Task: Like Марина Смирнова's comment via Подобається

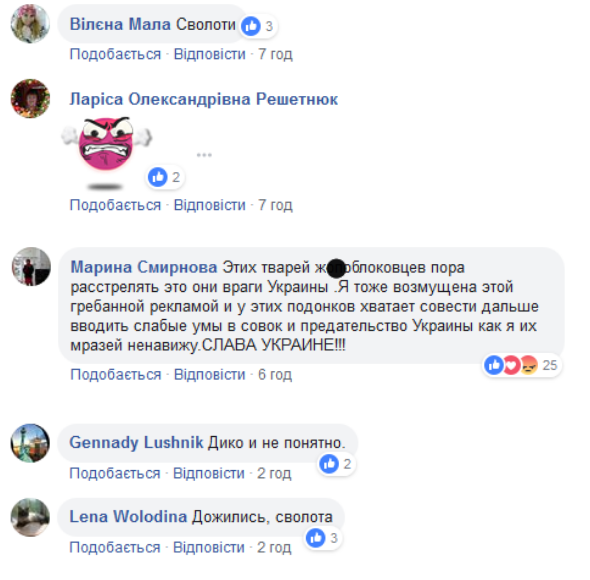Action: (x=116, y=374)
